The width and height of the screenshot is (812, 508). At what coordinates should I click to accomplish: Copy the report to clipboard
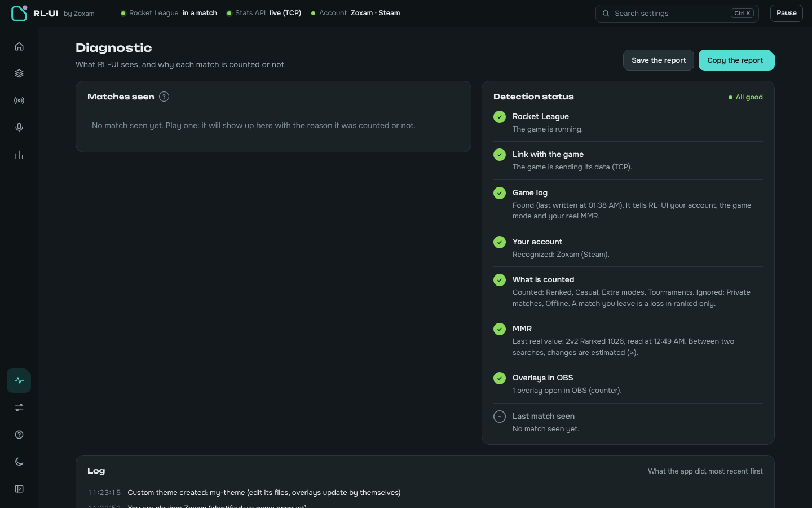tap(736, 60)
